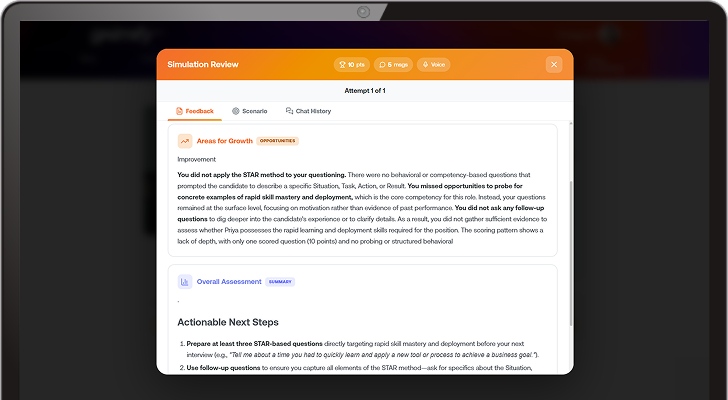Click the Overall Assessment bar chart icon

[x=185, y=282]
